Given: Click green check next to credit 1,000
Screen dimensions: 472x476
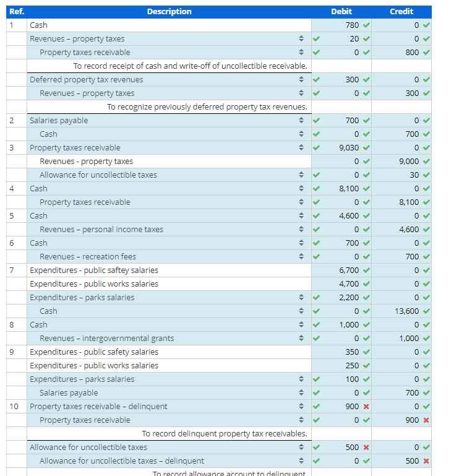Looking at the screenshot, I should pyautogui.click(x=426, y=338).
